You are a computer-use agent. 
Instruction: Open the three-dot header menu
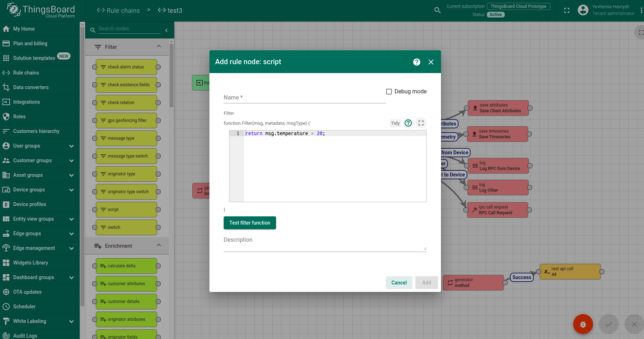point(642,10)
